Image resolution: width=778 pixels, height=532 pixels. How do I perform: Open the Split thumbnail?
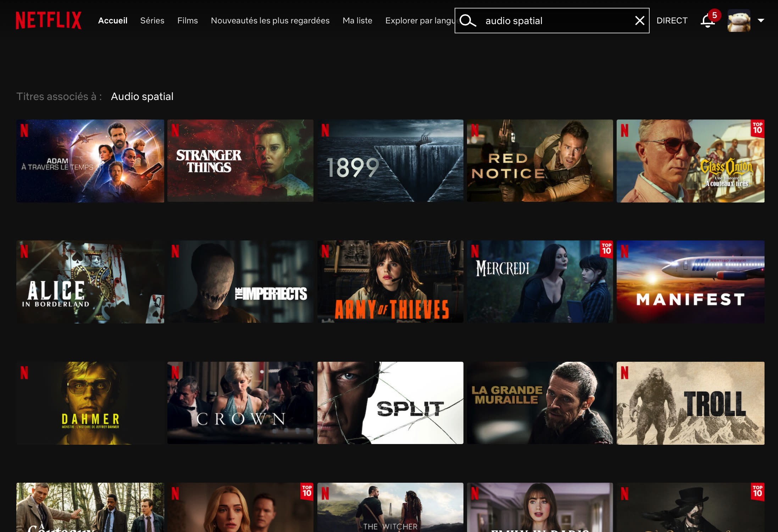tap(390, 403)
